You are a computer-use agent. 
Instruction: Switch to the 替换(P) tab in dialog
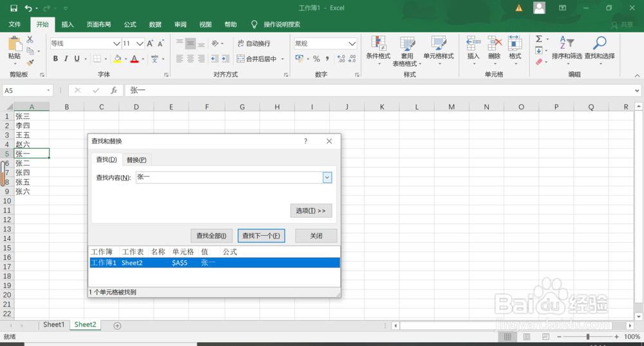point(137,160)
